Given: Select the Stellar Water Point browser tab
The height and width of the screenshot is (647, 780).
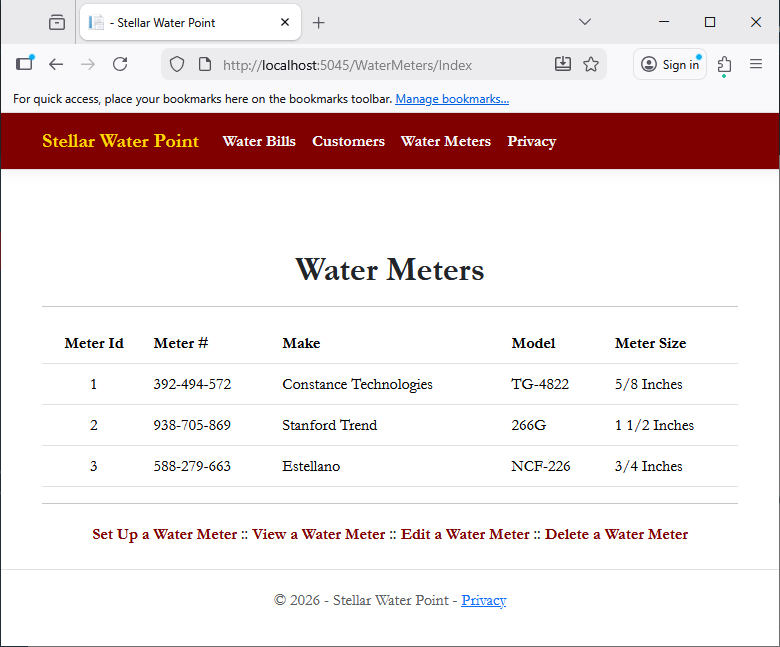Looking at the screenshot, I should (x=191, y=22).
